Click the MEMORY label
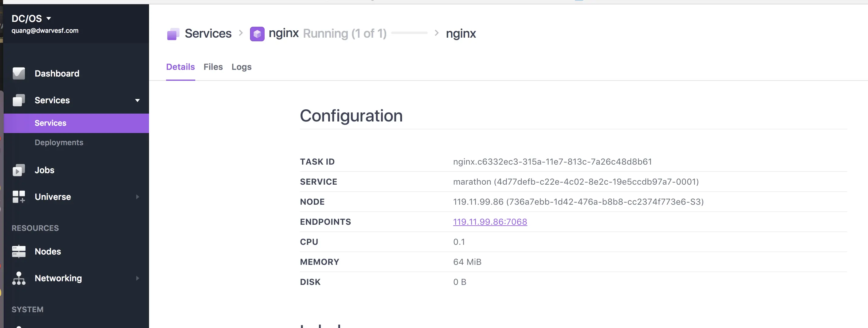868x328 pixels. [x=319, y=262]
